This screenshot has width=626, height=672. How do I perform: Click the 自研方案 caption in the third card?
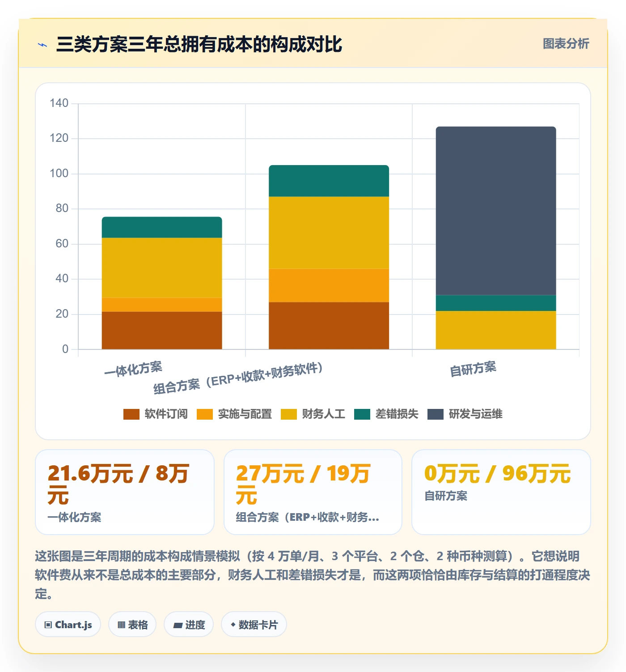(446, 496)
